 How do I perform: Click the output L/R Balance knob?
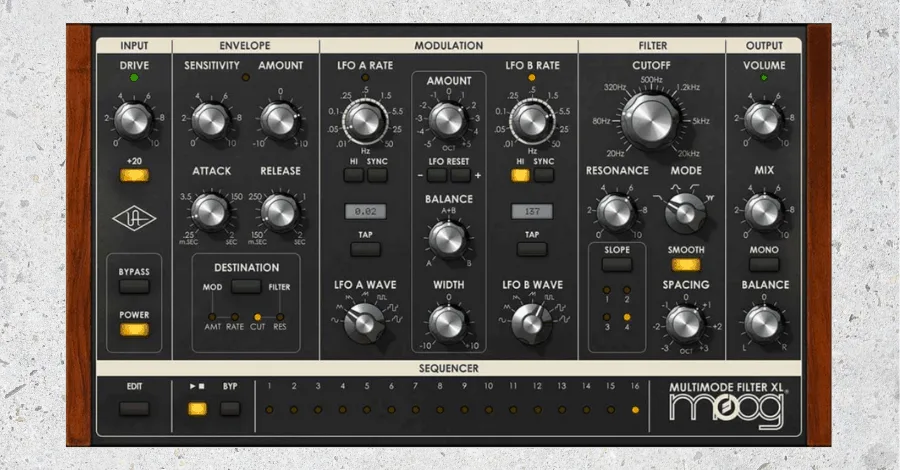click(763, 324)
